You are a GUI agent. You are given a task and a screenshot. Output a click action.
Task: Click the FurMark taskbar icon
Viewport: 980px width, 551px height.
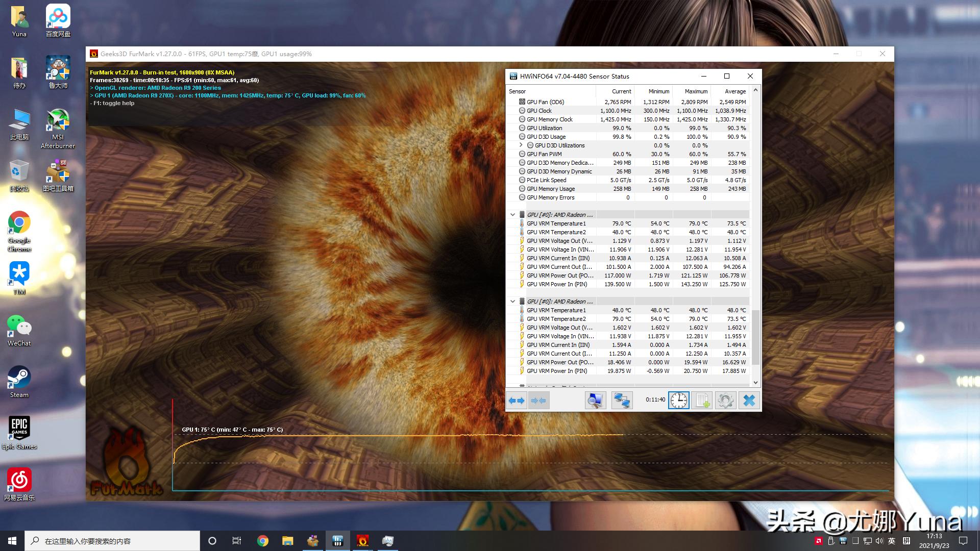tap(362, 541)
